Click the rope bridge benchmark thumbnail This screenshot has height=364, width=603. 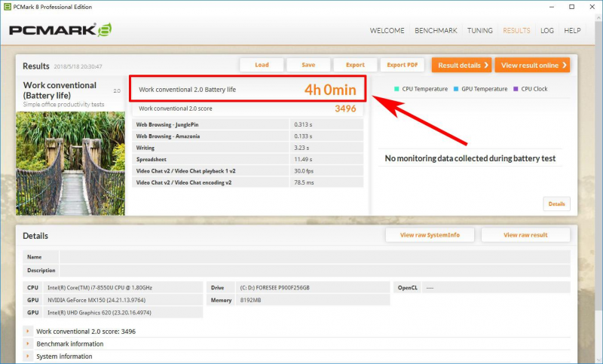point(70,164)
